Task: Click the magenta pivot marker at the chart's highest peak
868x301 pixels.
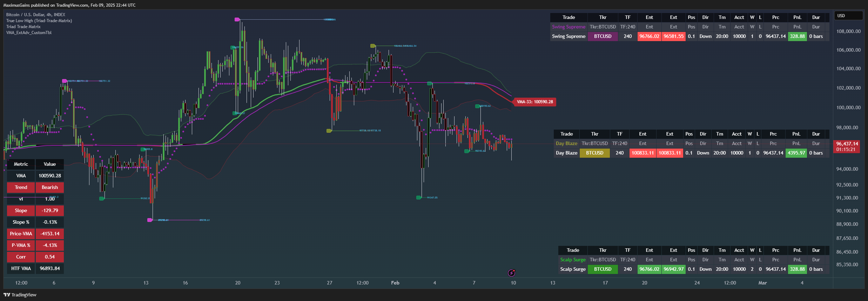Action: click(237, 19)
